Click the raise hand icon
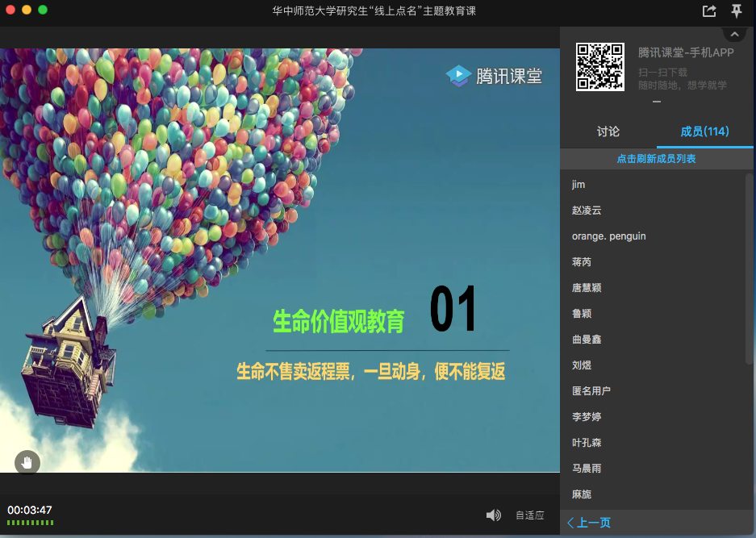The height and width of the screenshot is (538, 756). pyautogui.click(x=27, y=462)
